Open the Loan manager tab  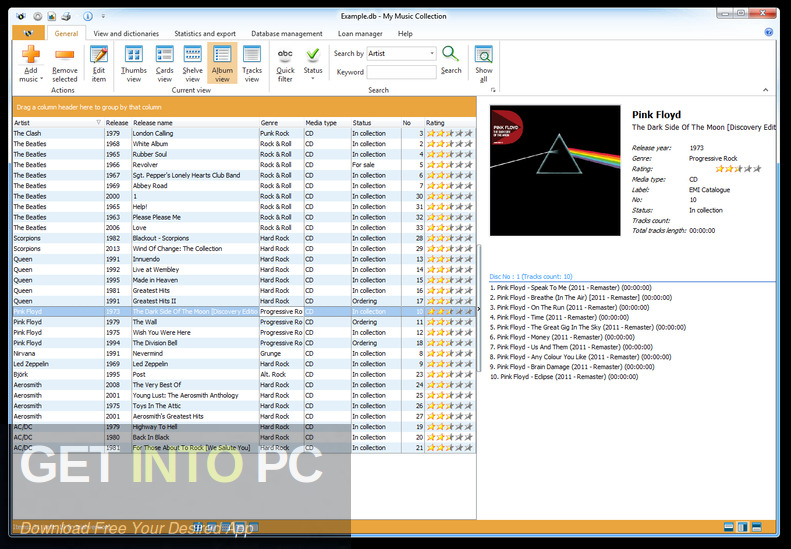coord(360,33)
